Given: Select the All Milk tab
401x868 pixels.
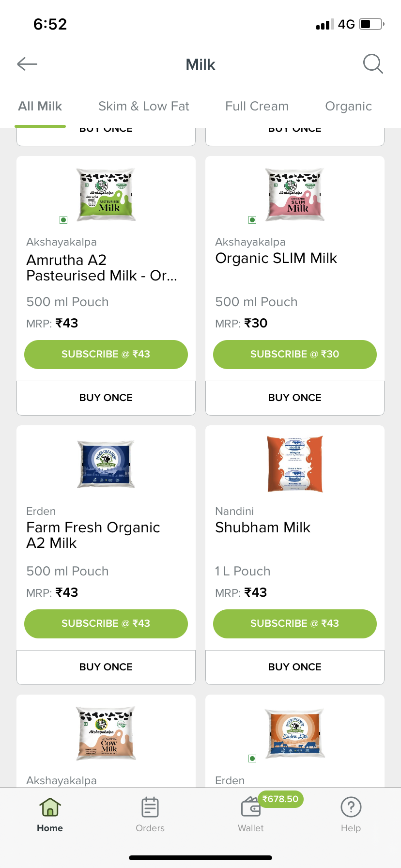Looking at the screenshot, I should (40, 107).
